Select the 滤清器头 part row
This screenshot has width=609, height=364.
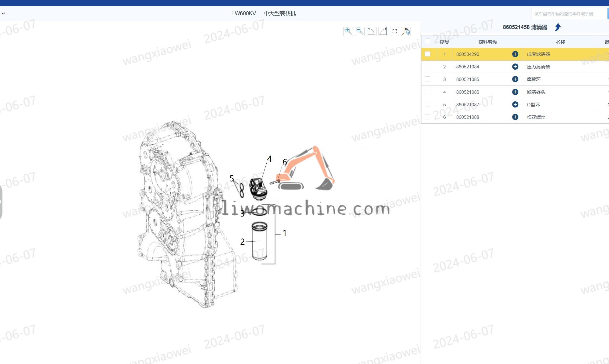click(536, 92)
